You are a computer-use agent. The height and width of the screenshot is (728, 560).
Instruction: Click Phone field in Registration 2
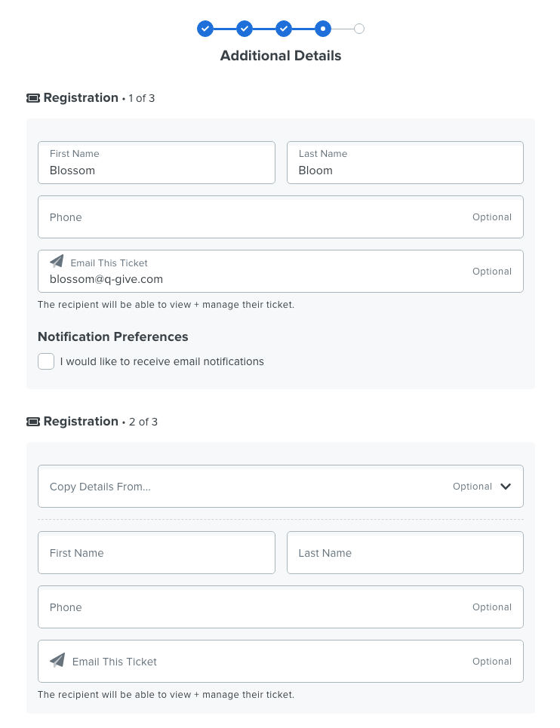coord(281,607)
